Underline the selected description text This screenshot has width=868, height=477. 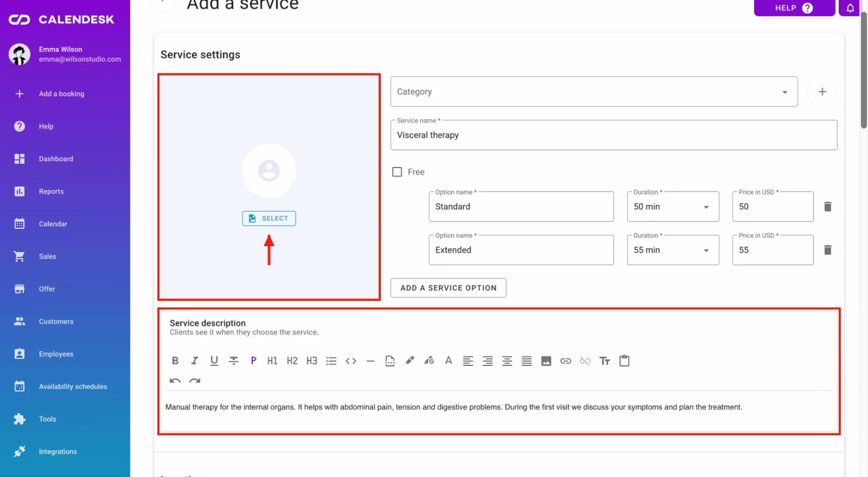(214, 361)
